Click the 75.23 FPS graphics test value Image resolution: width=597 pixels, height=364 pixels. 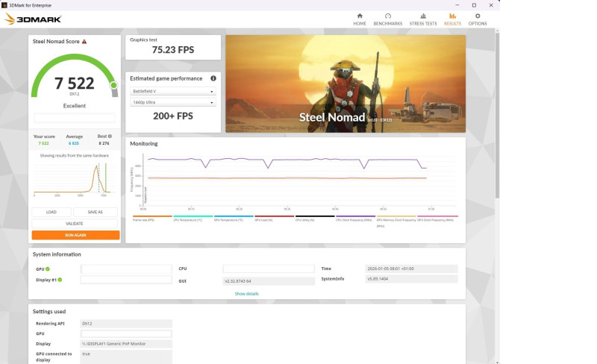[x=173, y=50]
